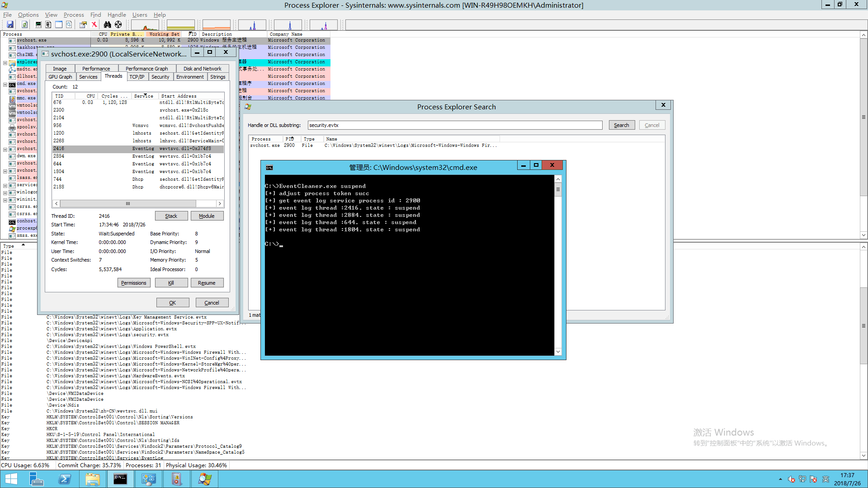Click the Handle or DLL substring field
Viewport: 868px width, 488px height.
pos(454,125)
